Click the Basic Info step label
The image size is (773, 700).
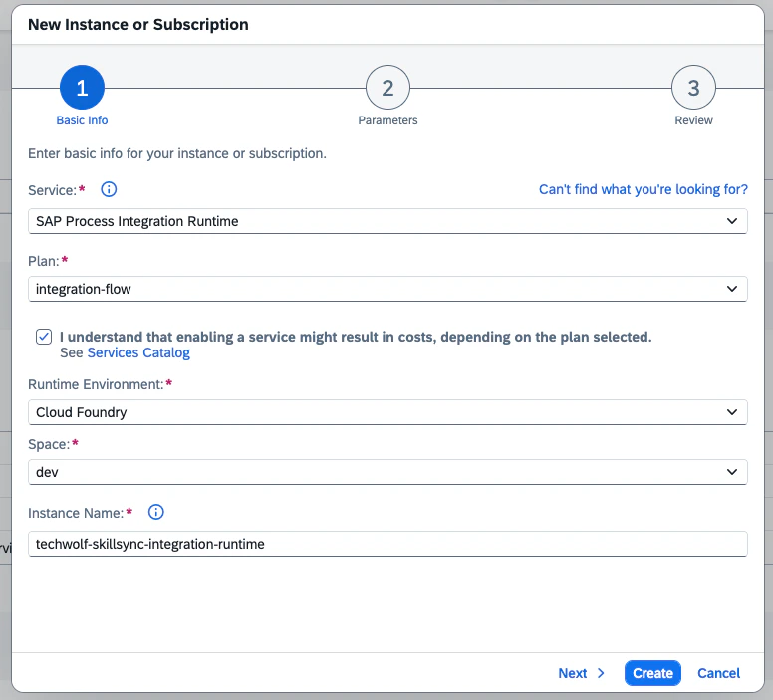click(82, 120)
